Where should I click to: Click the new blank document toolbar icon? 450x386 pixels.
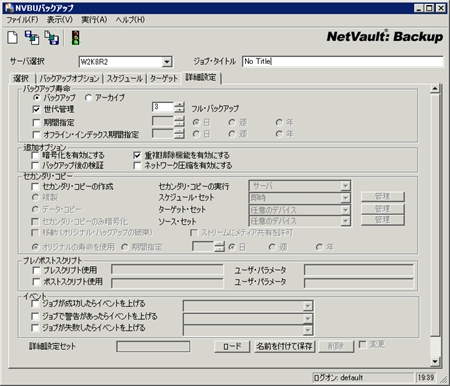coord(13,37)
